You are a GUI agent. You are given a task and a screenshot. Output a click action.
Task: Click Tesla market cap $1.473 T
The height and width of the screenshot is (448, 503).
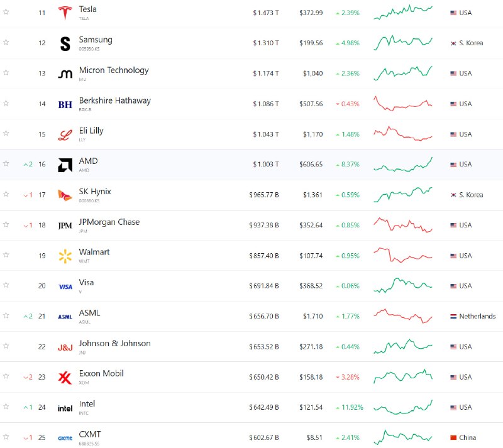(266, 13)
